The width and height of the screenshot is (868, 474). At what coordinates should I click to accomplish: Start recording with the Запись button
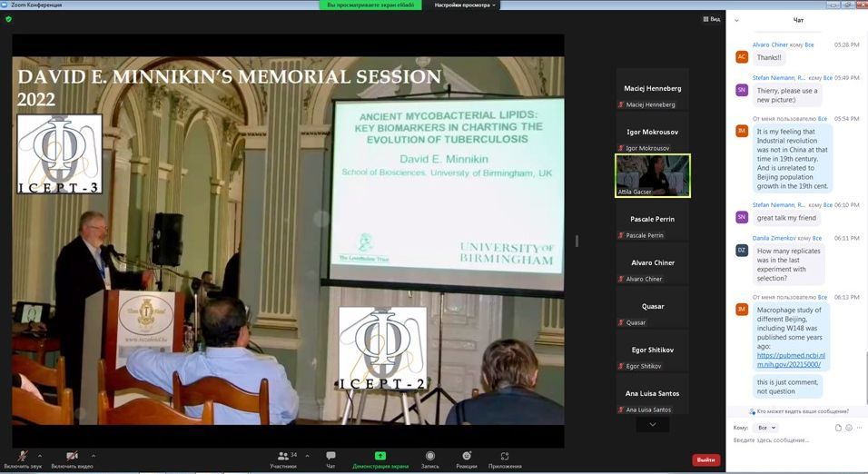[x=430, y=459]
